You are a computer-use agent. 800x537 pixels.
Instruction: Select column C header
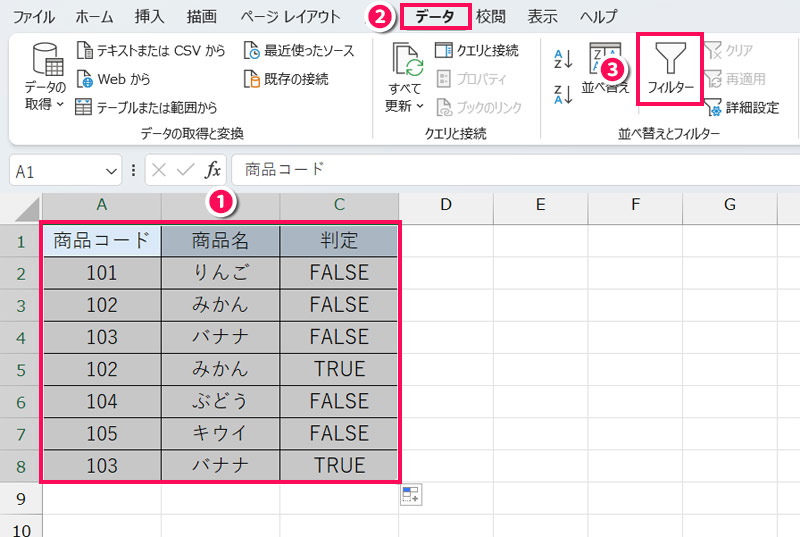point(339,205)
